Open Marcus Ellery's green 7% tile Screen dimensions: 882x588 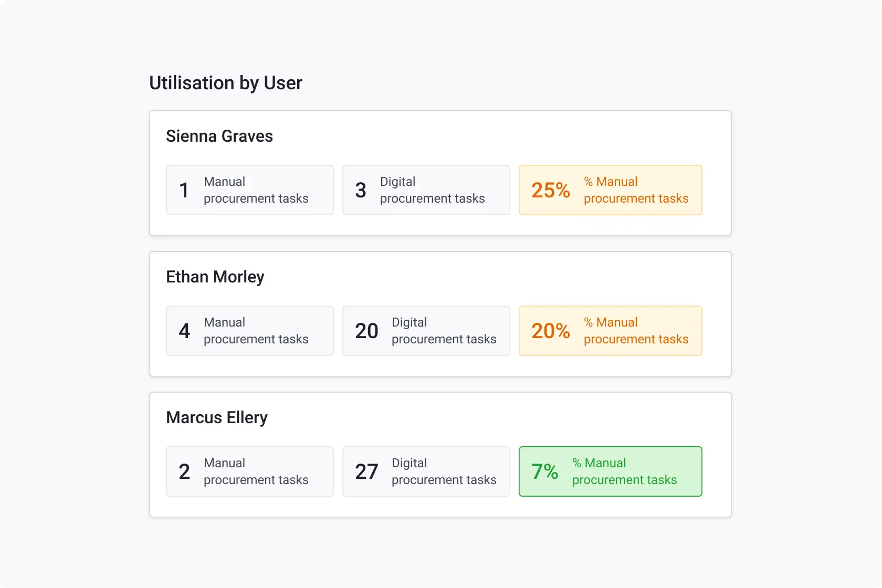click(x=610, y=471)
